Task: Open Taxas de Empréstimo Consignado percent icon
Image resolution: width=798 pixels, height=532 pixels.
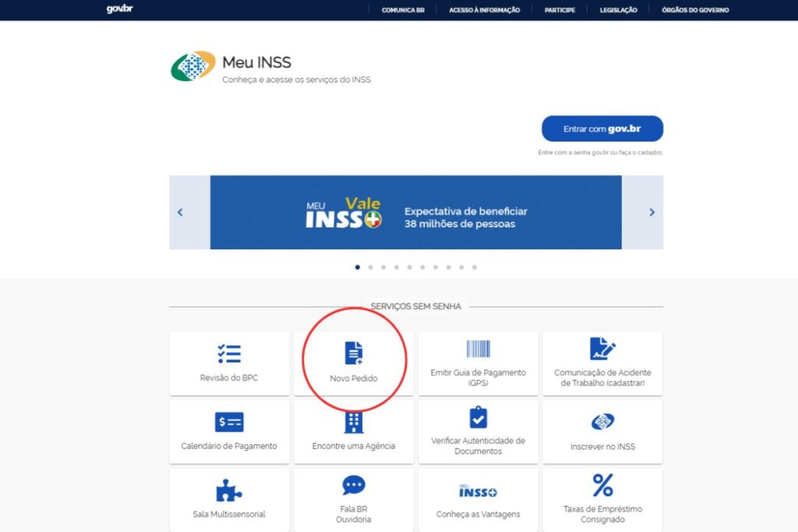Action: pyautogui.click(x=602, y=485)
